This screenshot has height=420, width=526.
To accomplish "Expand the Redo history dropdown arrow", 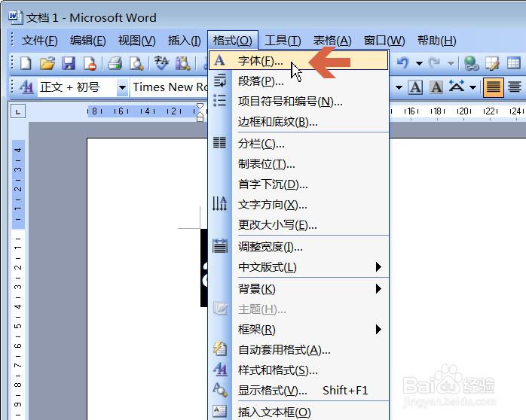I will 451,63.
